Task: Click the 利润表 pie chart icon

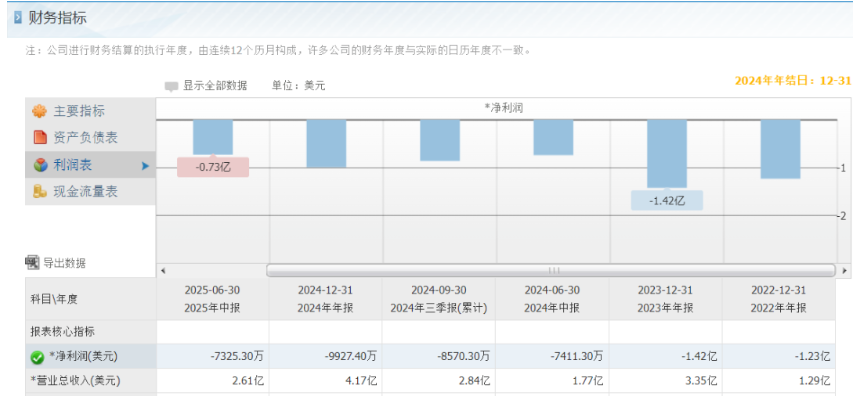Action: [x=40, y=165]
